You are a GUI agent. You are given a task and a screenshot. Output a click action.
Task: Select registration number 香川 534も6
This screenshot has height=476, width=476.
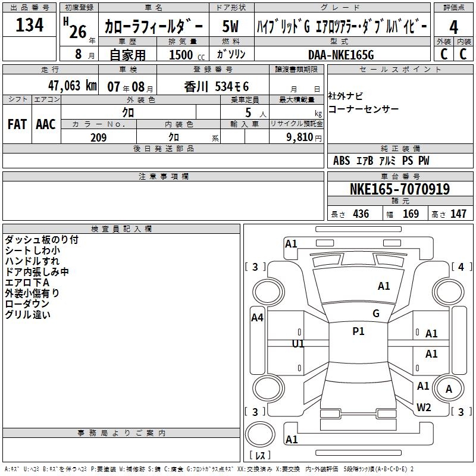217,87
